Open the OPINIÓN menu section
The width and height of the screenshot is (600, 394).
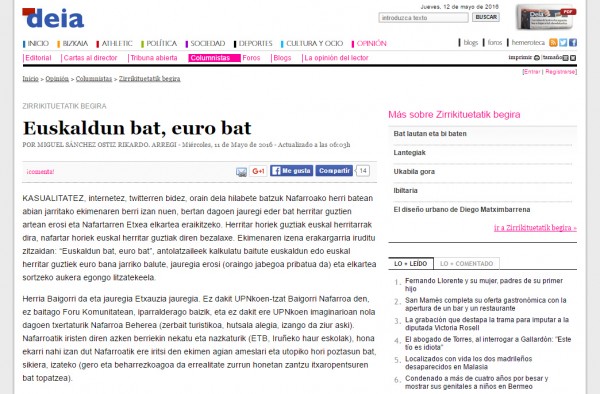[x=372, y=44]
